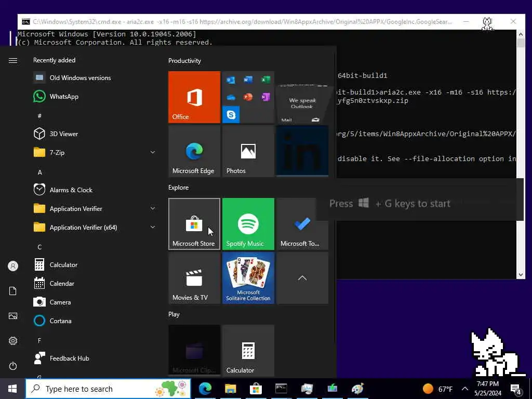532x399 pixels.
Task: Open the Microsoft Edge tile
Action: coord(194,151)
